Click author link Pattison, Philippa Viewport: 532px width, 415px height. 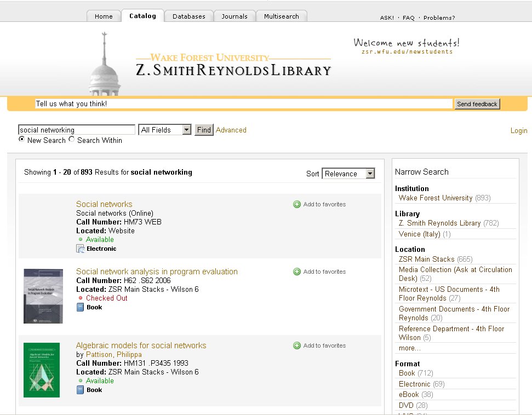[x=113, y=354]
